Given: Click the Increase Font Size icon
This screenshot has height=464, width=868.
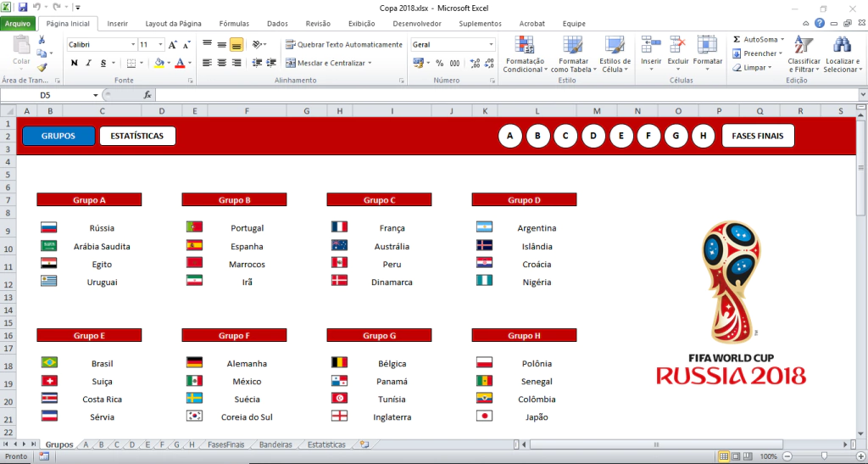Looking at the screenshot, I should click(x=173, y=45).
